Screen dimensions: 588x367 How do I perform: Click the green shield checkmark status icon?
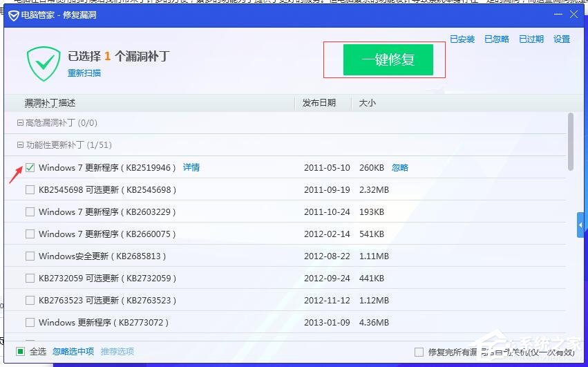pos(44,64)
